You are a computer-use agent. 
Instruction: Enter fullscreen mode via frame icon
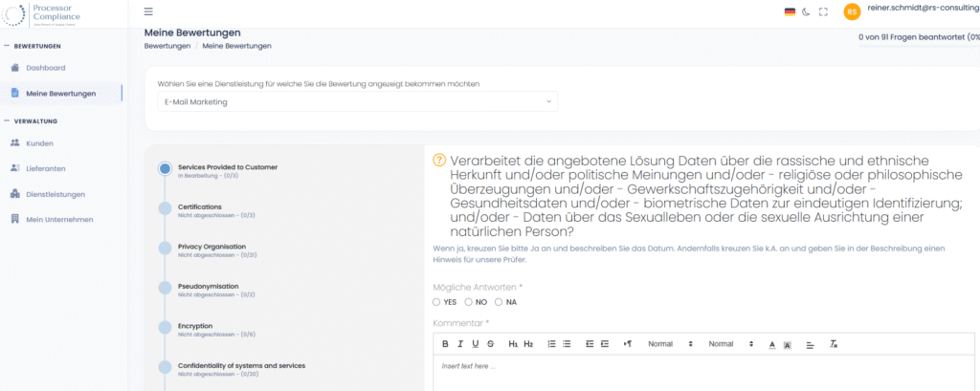pos(823,11)
